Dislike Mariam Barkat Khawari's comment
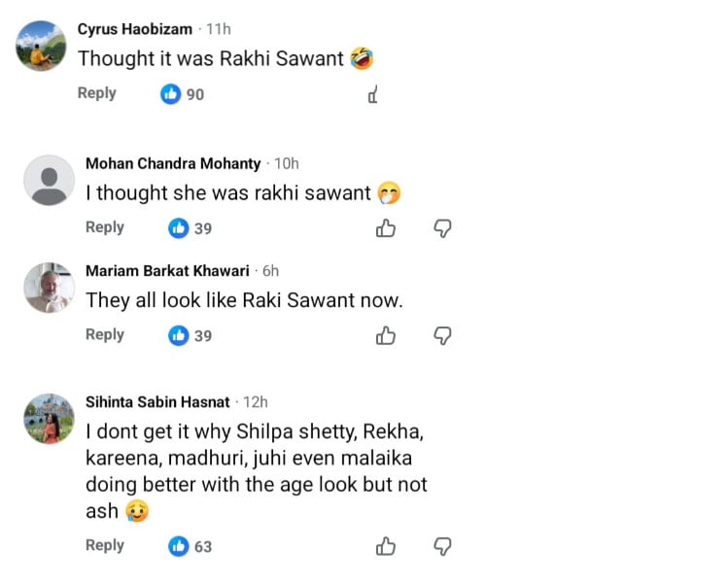The width and height of the screenshot is (728, 583). tap(442, 336)
